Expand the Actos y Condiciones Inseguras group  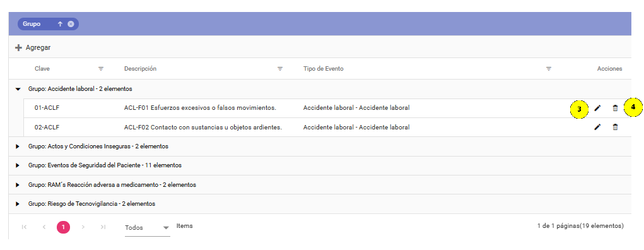point(18,146)
